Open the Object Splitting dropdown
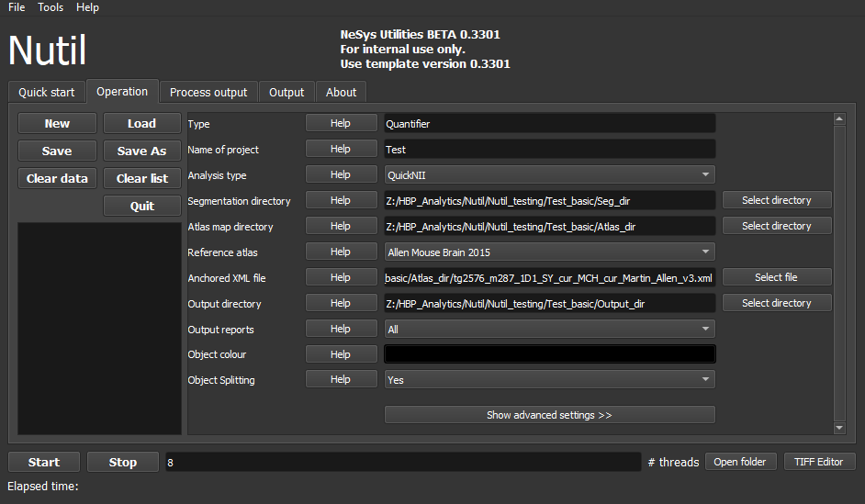The width and height of the screenshot is (865, 504). [x=549, y=380]
